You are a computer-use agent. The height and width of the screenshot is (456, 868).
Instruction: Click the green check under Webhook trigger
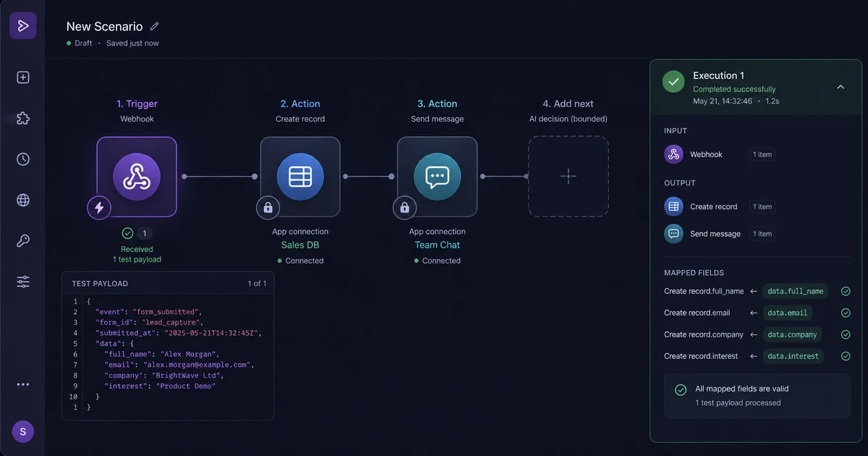coord(127,233)
